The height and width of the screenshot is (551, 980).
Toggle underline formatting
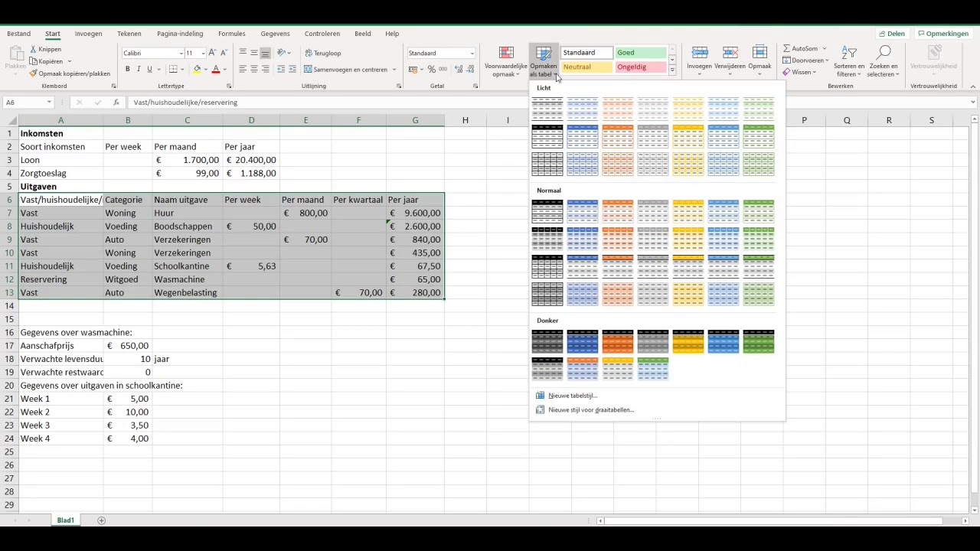(149, 69)
